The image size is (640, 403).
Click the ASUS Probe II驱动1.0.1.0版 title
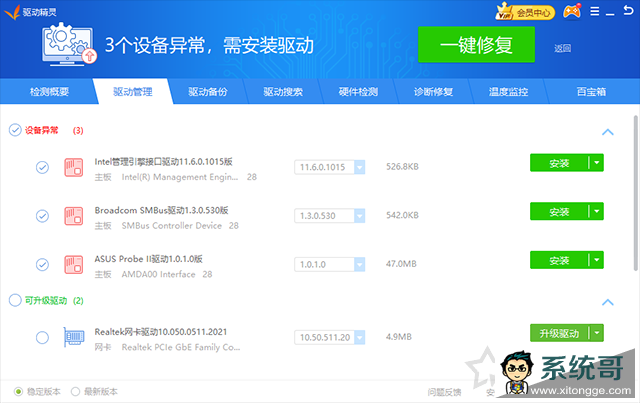pos(149,259)
